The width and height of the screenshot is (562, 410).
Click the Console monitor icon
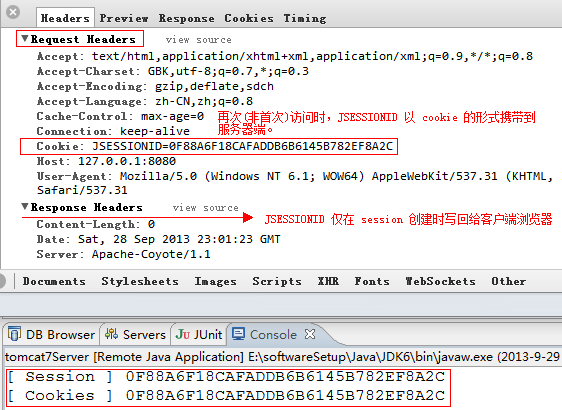(238, 334)
